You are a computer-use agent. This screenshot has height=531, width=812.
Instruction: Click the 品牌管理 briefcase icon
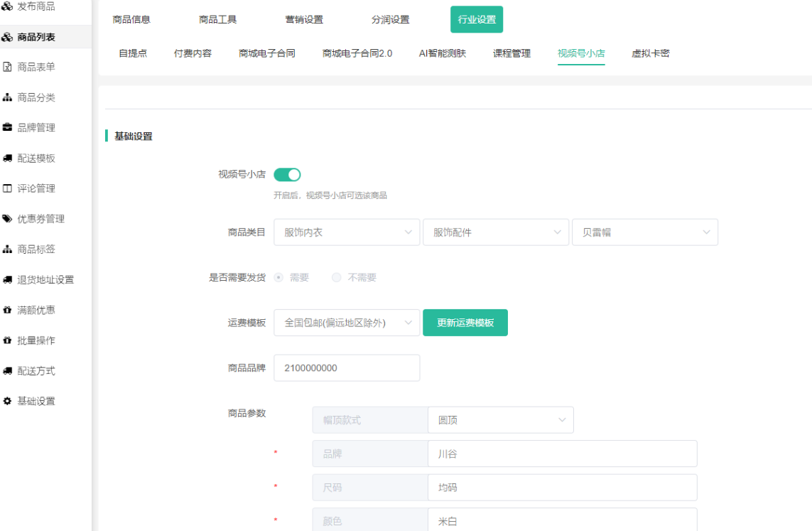tap(7, 128)
